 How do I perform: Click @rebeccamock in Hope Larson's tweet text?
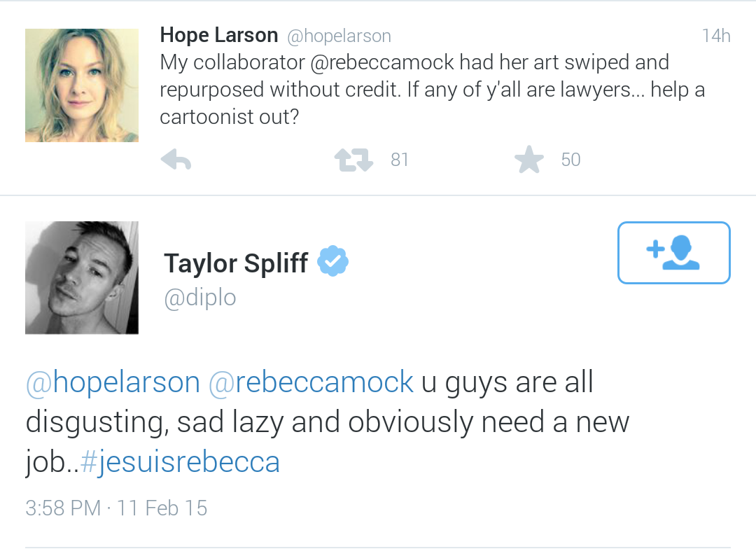click(382, 63)
